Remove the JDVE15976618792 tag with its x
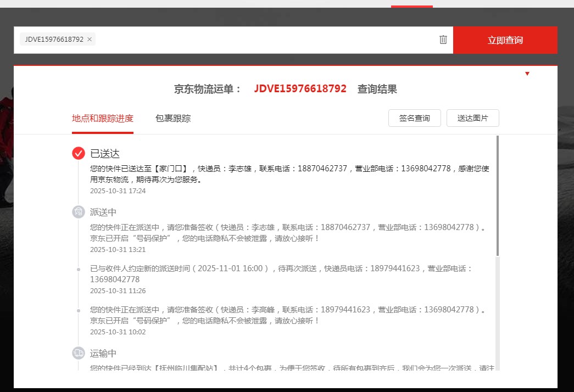This screenshot has height=392, width=574. pyautogui.click(x=90, y=40)
